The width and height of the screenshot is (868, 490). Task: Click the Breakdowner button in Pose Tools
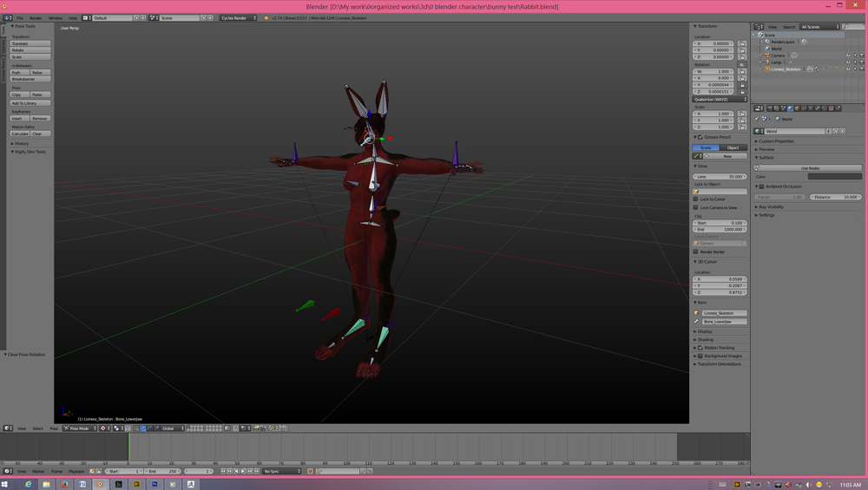[30, 79]
